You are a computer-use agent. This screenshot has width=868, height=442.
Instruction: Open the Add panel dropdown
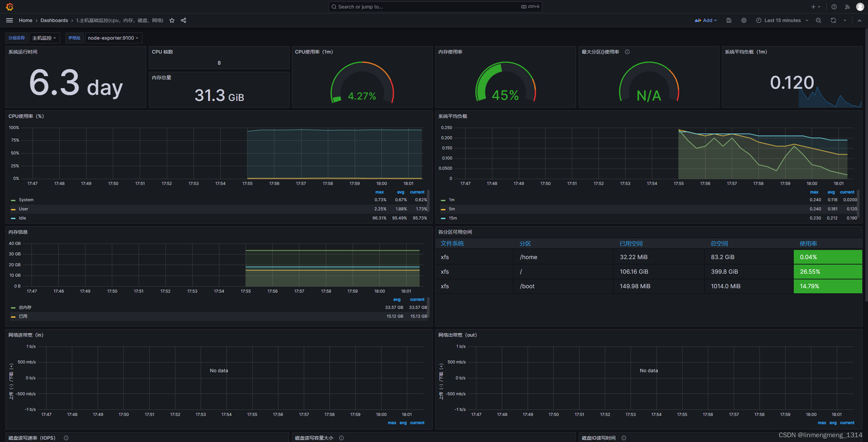706,20
